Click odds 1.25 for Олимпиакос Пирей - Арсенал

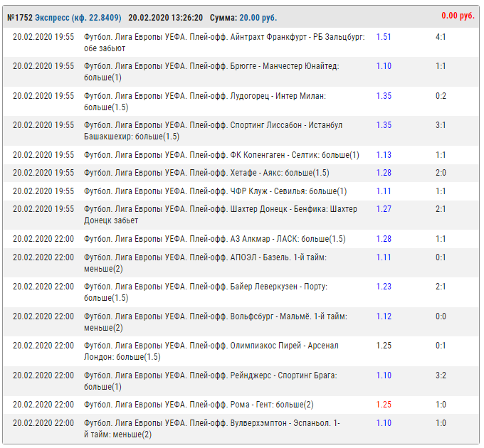384,346
